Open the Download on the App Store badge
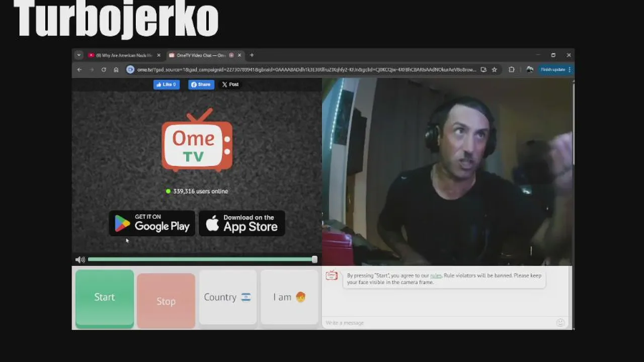 coord(242,223)
